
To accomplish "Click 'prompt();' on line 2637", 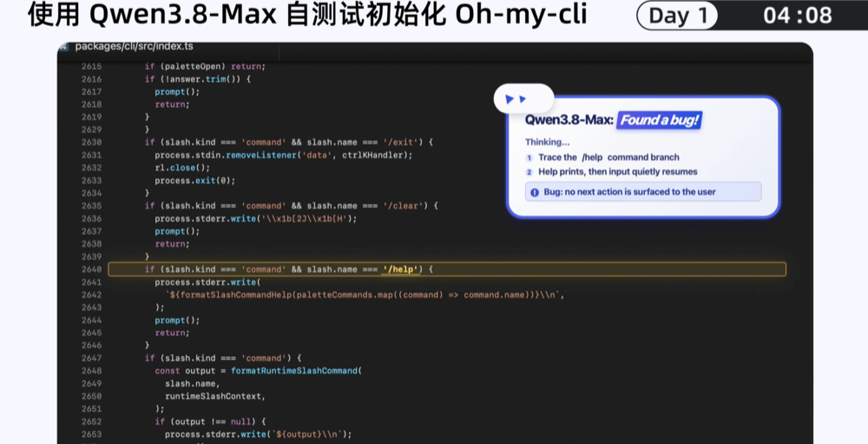I will click(177, 232).
